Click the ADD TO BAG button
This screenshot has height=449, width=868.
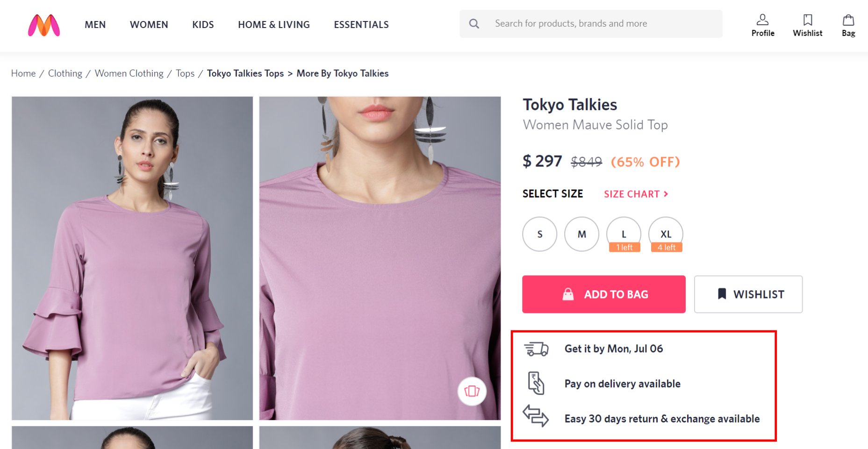[x=604, y=294]
